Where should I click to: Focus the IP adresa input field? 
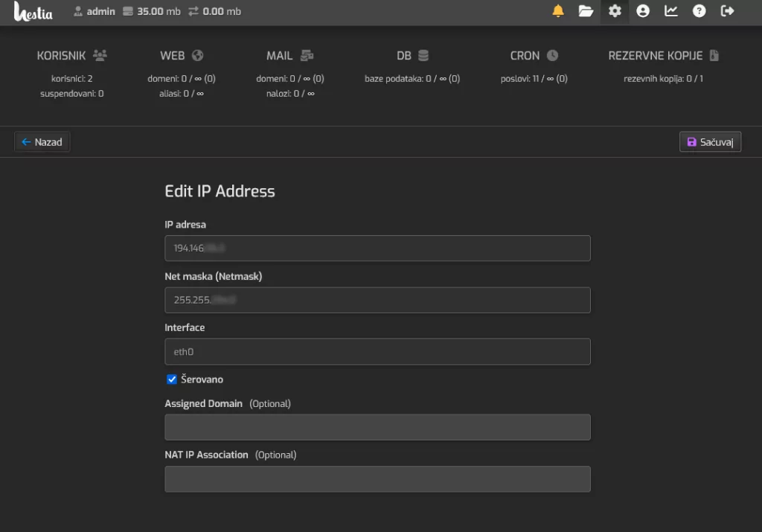point(377,249)
